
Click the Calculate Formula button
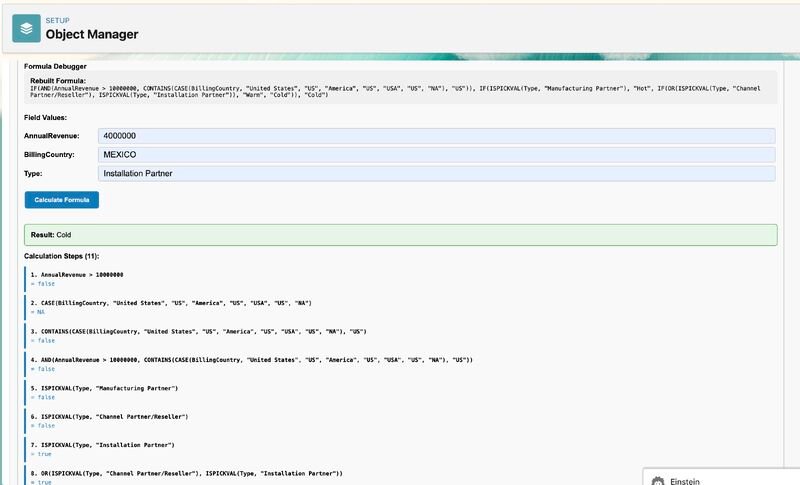pyautogui.click(x=62, y=200)
